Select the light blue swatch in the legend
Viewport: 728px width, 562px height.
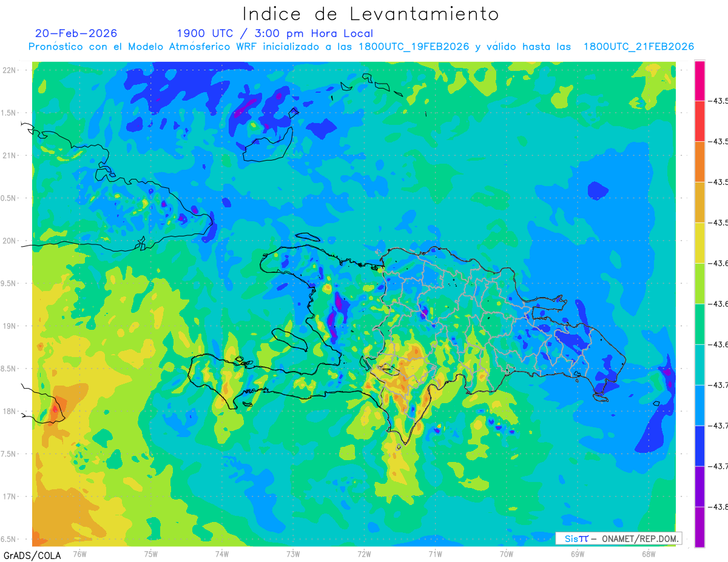click(x=699, y=406)
